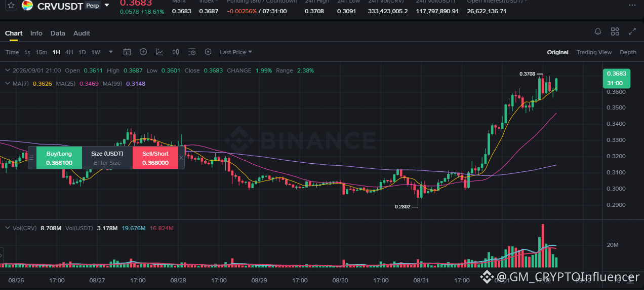Open the go-to-date calendar icon

click(x=127, y=52)
